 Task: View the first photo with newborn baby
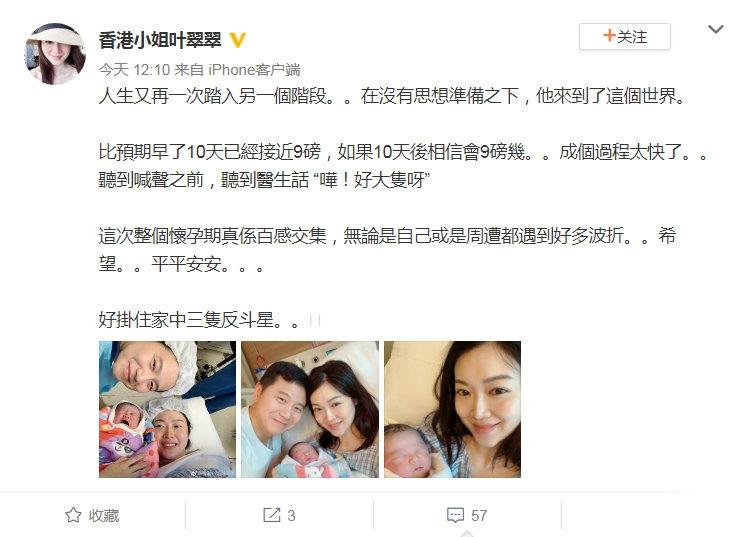pyautogui.click(x=167, y=409)
